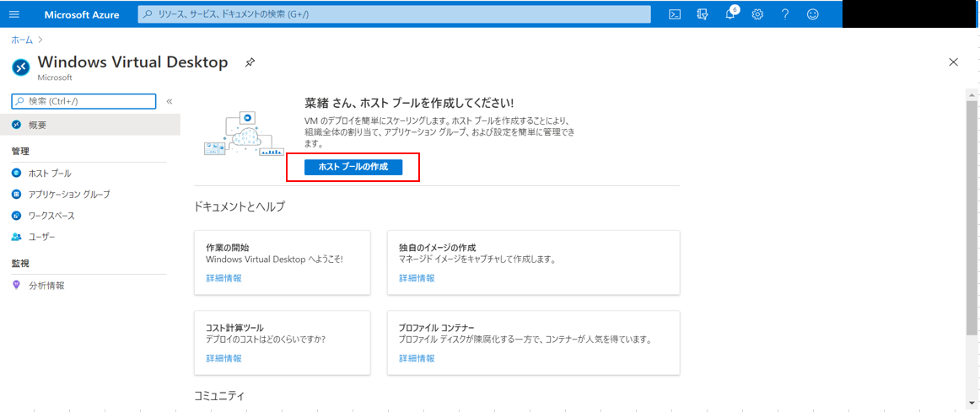Image resolution: width=980 pixels, height=412 pixels.
Task: Open 詳細情報 link under コスト計算ツール
Action: pyautogui.click(x=223, y=358)
